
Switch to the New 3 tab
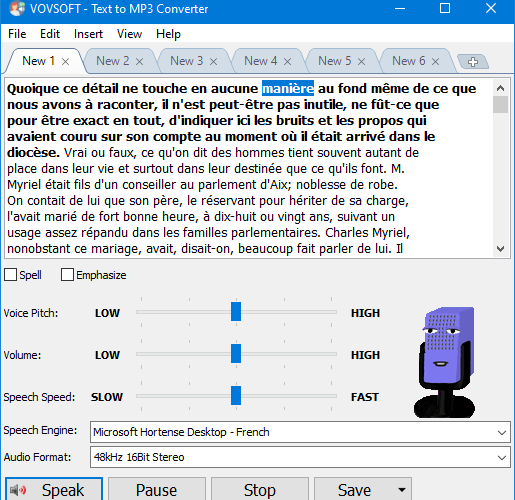187,61
